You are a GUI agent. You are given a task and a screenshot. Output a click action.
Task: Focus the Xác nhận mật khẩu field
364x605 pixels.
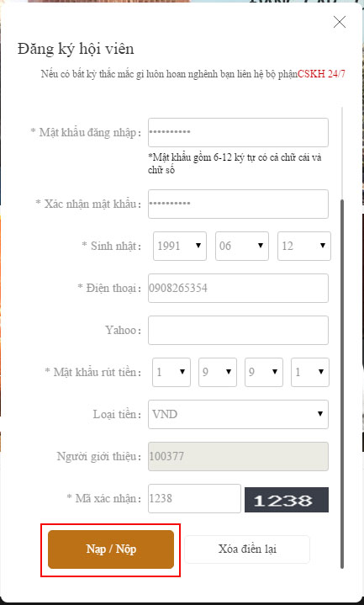pyautogui.click(x=238, y=204)
